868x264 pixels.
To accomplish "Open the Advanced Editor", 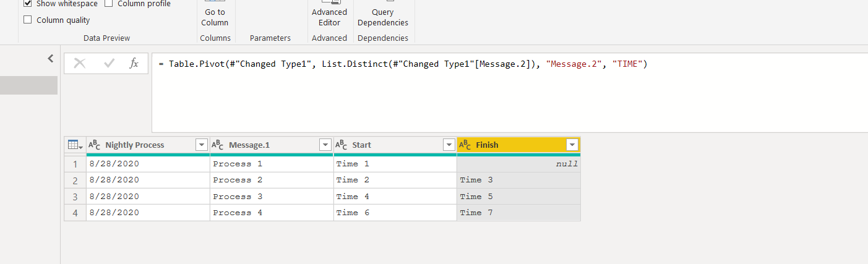I will pos(329,15).
